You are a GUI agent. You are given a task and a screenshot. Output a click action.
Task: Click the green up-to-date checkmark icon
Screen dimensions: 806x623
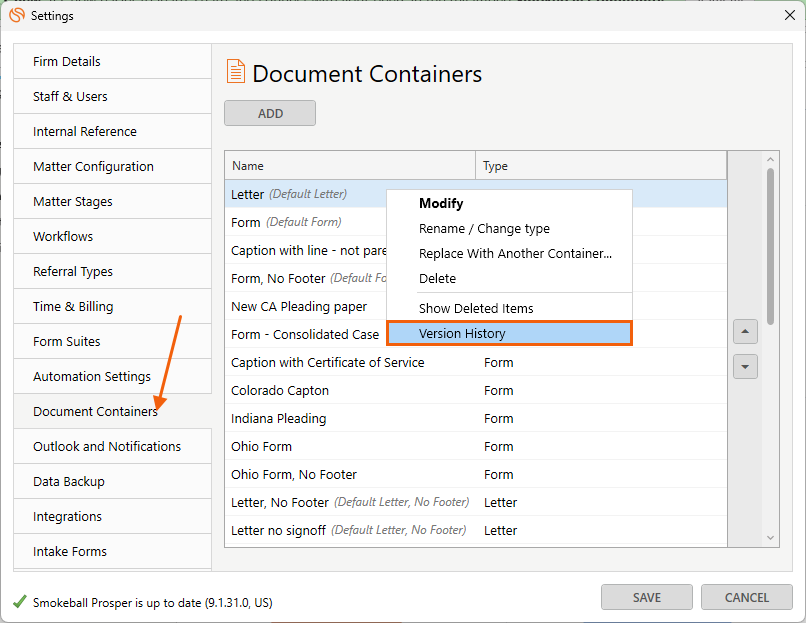pos(20,601)
